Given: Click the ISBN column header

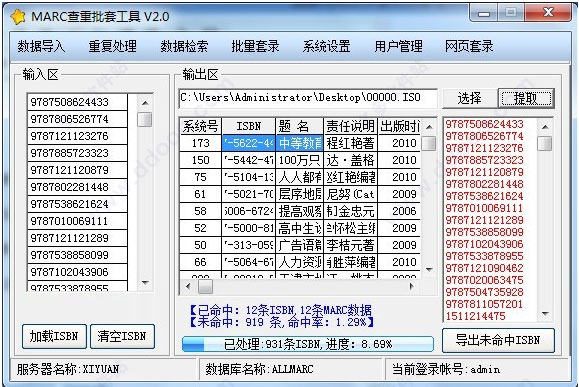Looking at the screenshot, I should click(x=249, y=126).
